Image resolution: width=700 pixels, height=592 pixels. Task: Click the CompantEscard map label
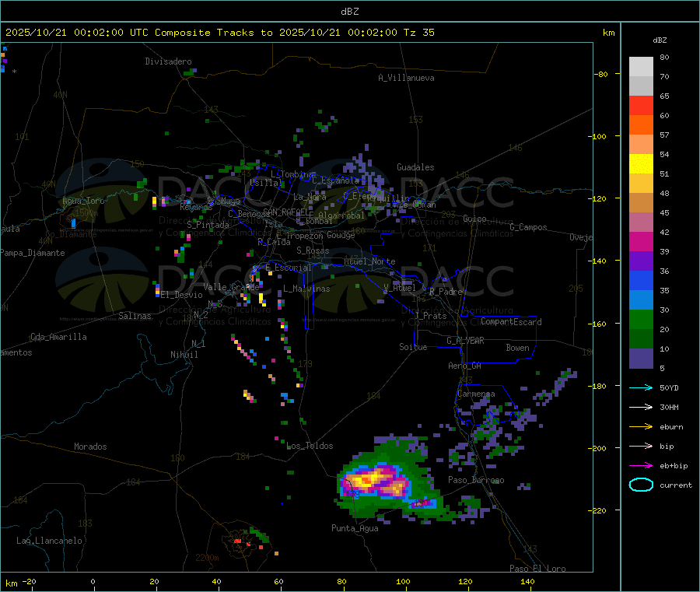[511, 322]
